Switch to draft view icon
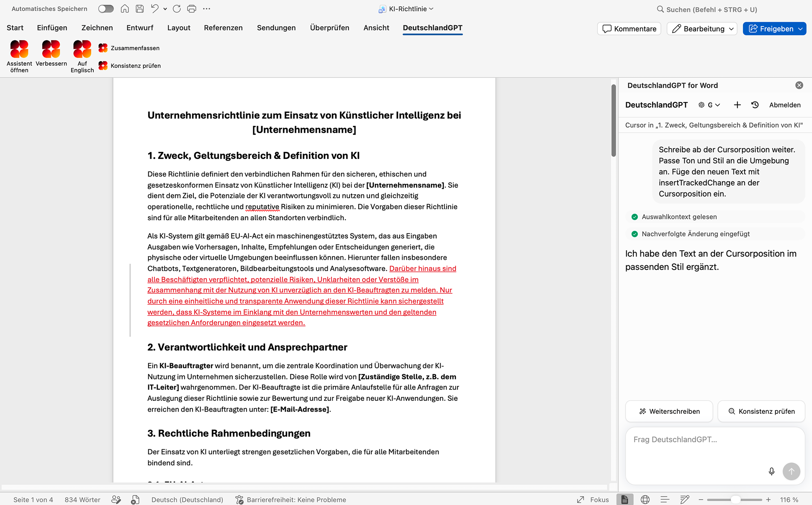Image resolution: width=812 pixels, height=505 pixels. click(685, 500)
